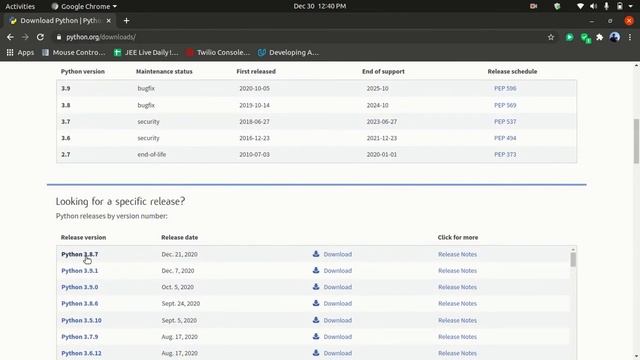The image size is (640, 360).
Task: Click download icon for Python 3.6.12
Action: 316,353
